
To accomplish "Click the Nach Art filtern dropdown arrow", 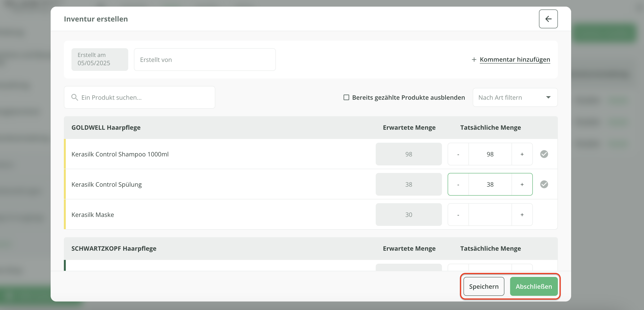I will [x=548, y=97].
